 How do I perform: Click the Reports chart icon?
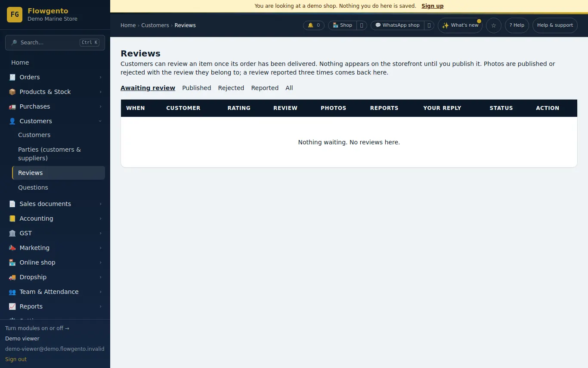(x=12, y=306)
